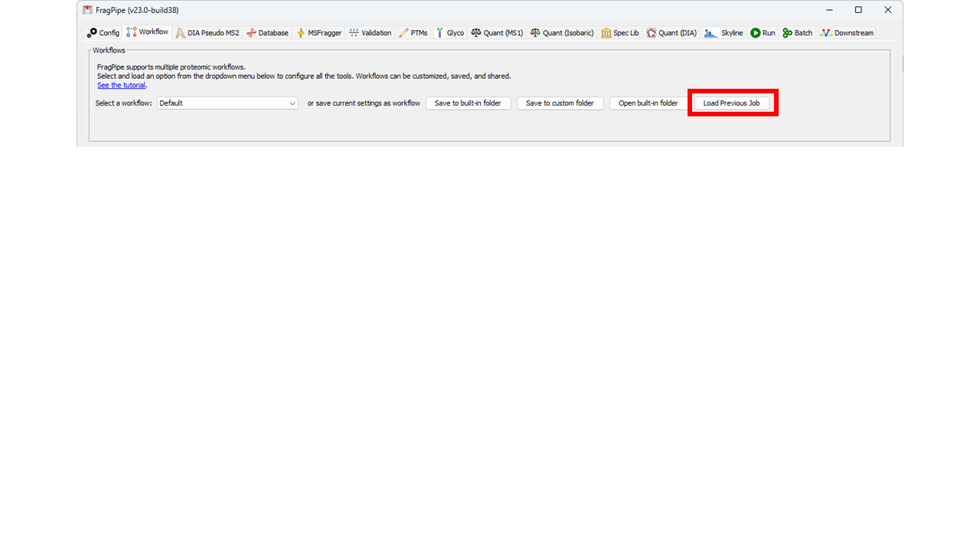Screen dimensions: 980x551
Task: Open the Config tab
Action: [103, 33]
